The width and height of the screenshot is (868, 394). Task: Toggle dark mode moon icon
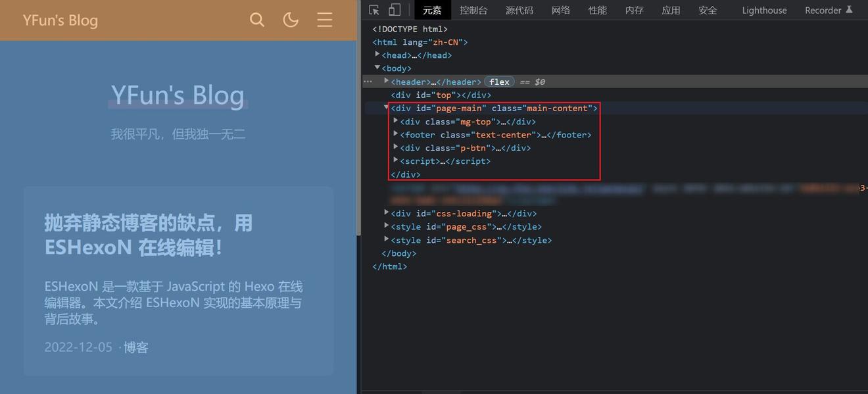coord(291,20)
